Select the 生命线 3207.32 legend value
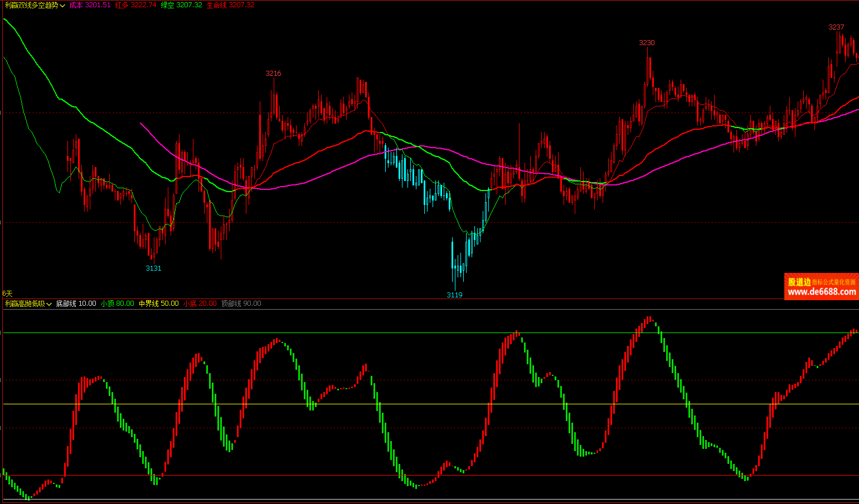The height and width of the screenshot is (504, 859). pyautogui.click(x=230, y=5)
